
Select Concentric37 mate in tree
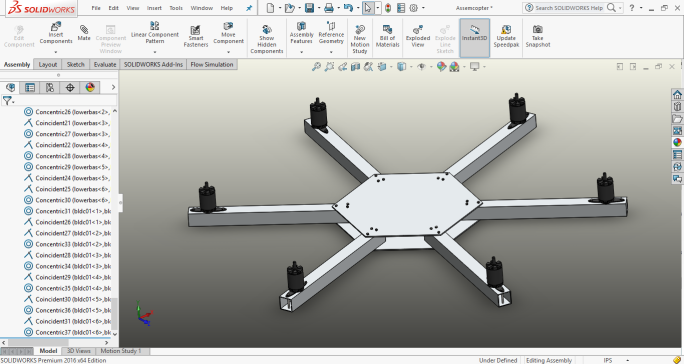click(66, 332)
